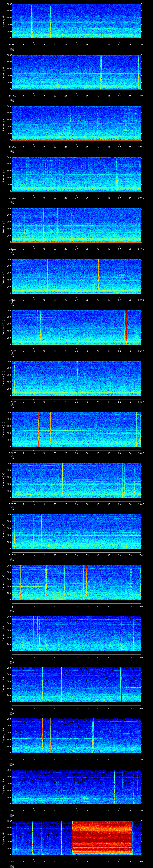Click the '28:00' end time label

click(x=141, y=606)
